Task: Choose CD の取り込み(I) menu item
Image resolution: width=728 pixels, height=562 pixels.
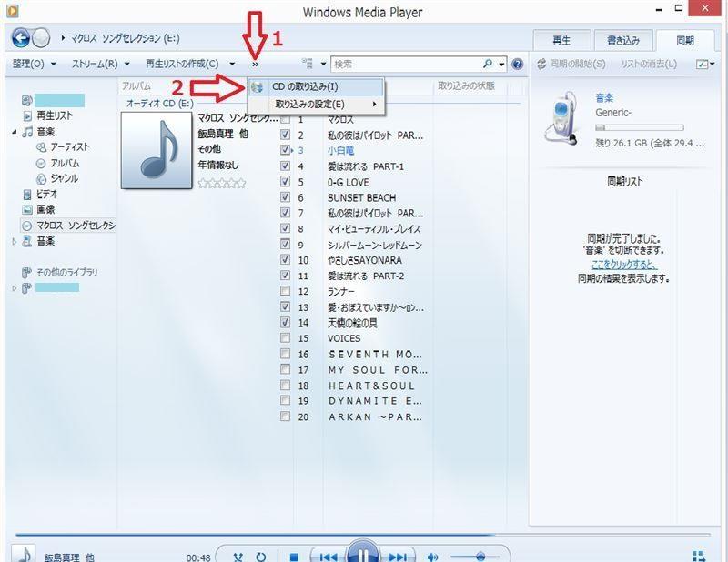Action: pos(316,86)
